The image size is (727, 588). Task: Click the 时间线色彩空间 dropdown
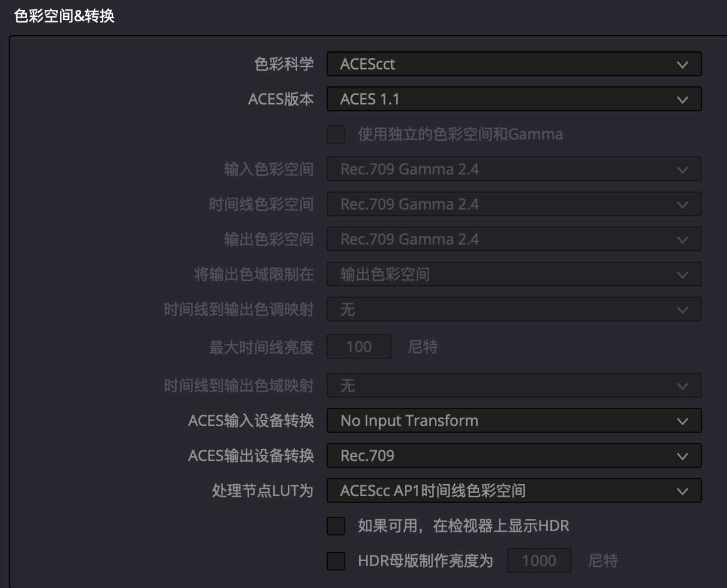(513, 204)
